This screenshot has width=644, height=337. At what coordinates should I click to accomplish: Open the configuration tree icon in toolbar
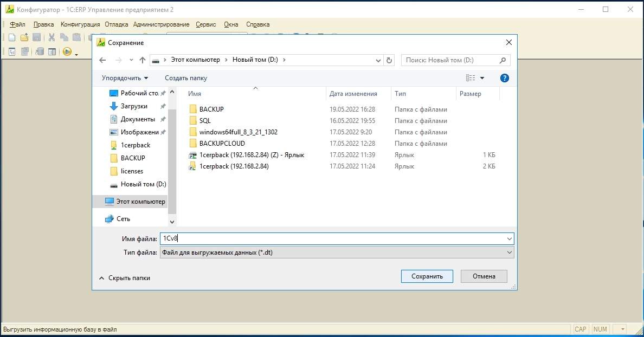click(12, 51)
